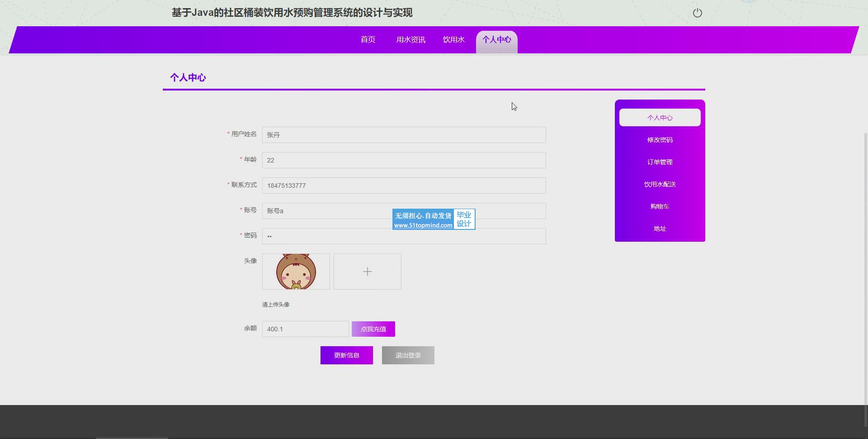The image size is (868, 439).
Task: Switch to the 饮用水 tab
Action: (x=453, y=40)
